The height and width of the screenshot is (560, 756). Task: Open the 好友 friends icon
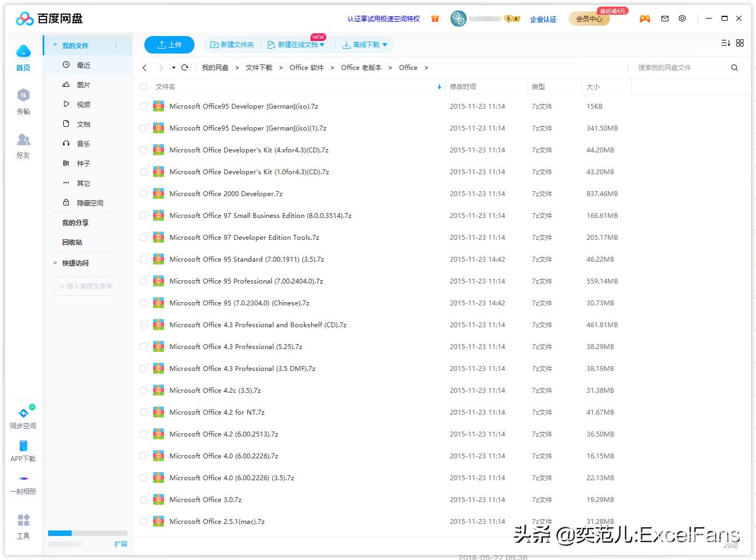[x=24, y=140]
